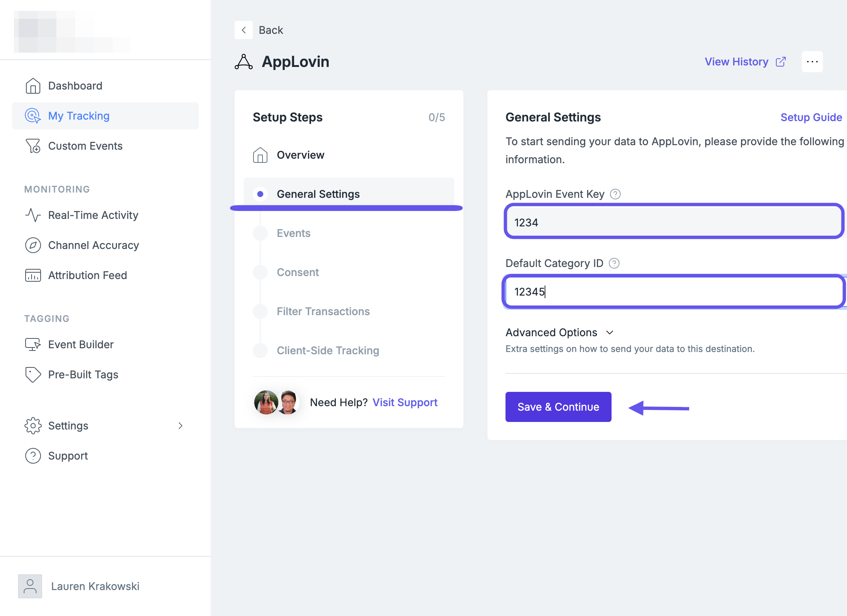
Task: Open the Settings menu item
Action: (105, 426)
